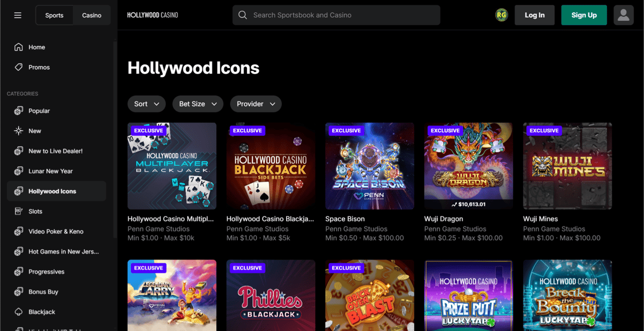Select the Progressives category
The image size is (644, 331).
pyautogui.click(x=56, y=272)
